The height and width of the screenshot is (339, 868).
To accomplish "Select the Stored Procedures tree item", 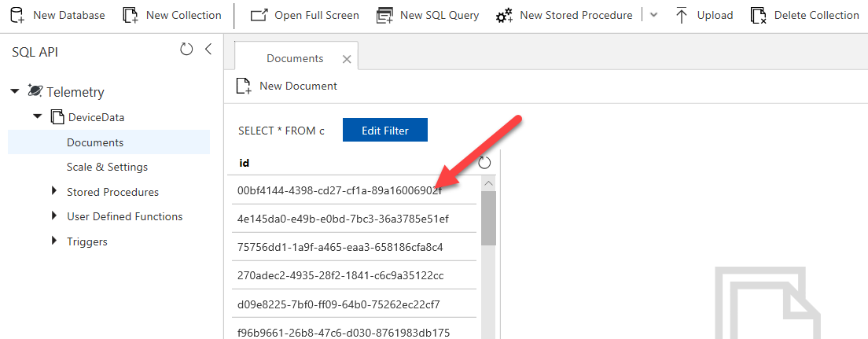I will pyautogui.click(x=113, y=192).
